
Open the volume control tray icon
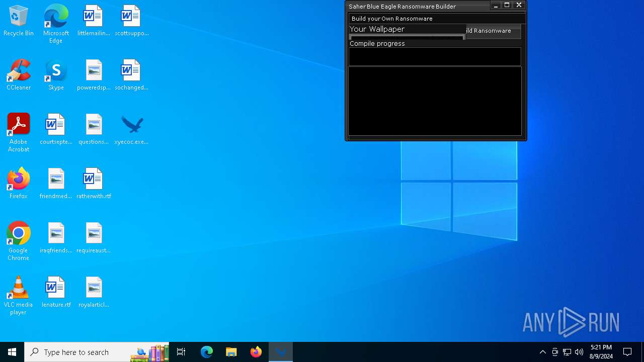pos(579,352)
